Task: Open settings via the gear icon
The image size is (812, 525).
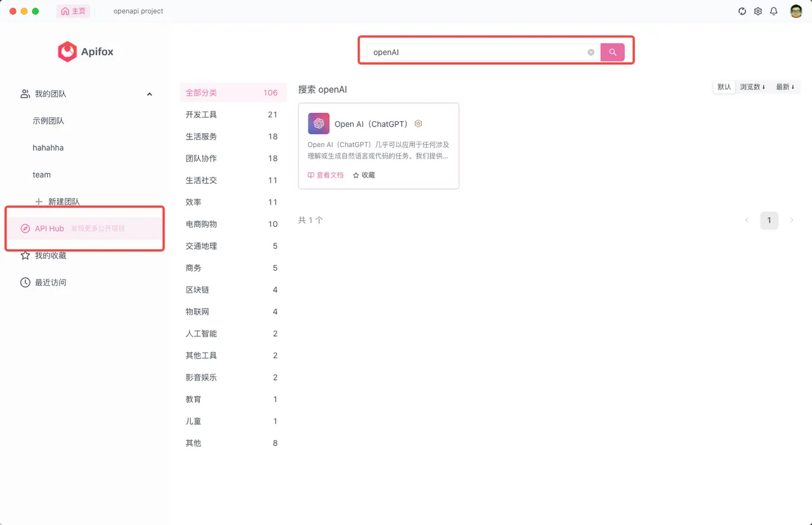Action: 758,11
